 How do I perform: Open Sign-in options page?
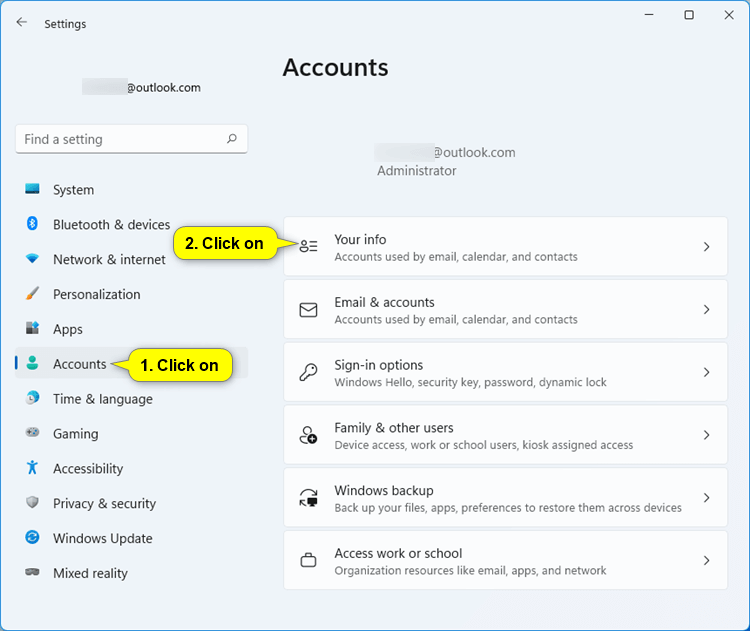point(506,372)
